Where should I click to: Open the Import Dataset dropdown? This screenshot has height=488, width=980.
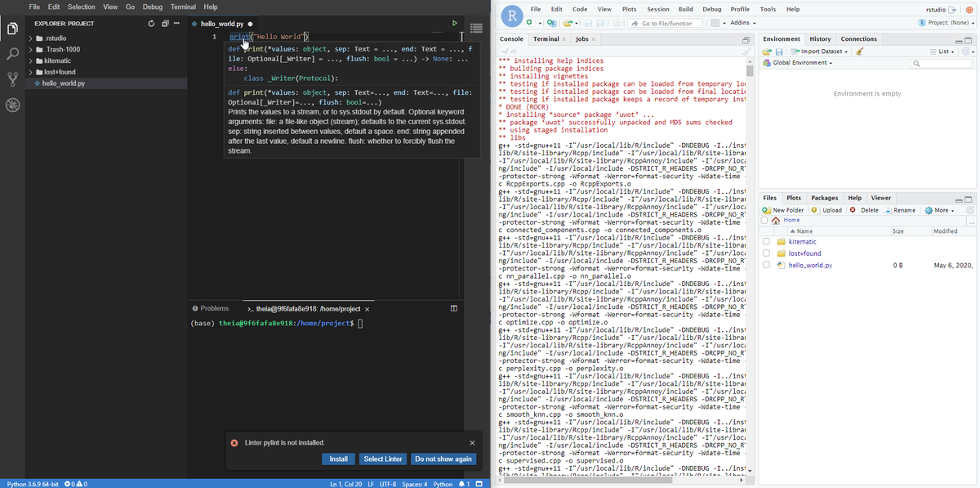point(819,51)
